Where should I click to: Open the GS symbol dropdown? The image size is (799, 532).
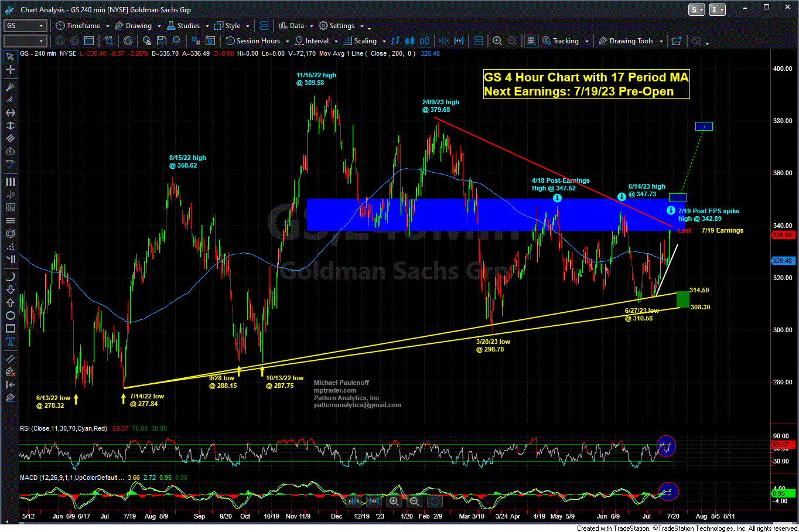[x=41, y=26]
